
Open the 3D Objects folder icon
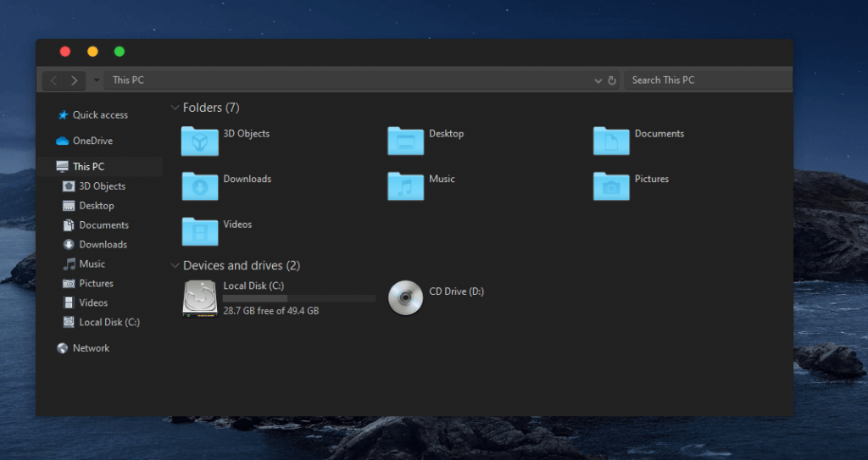pos(199,141)
